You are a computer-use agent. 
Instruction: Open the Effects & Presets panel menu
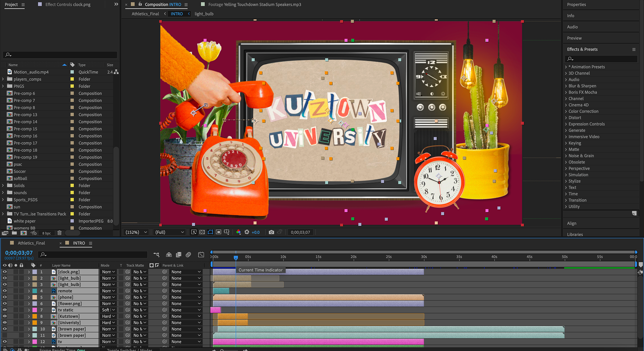tap(634, 49)
